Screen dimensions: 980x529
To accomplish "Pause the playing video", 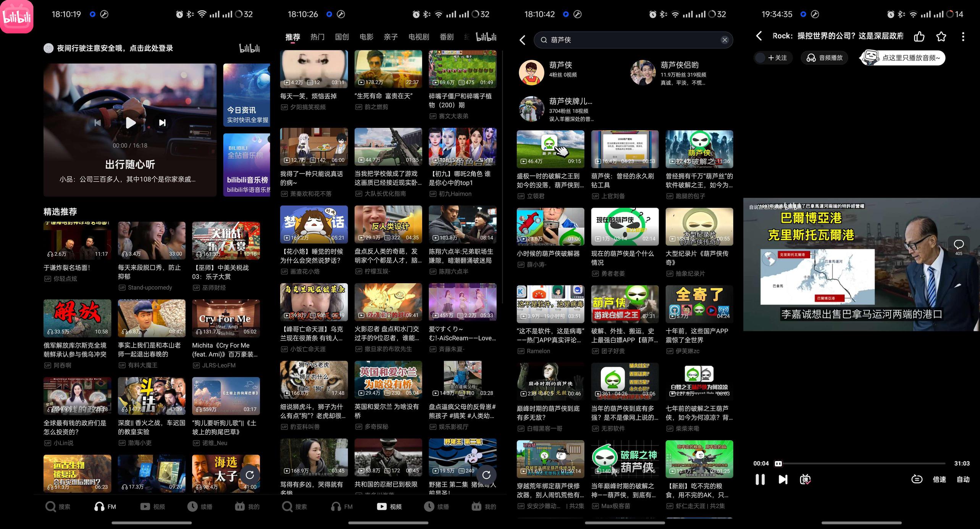I will point(760,479).
